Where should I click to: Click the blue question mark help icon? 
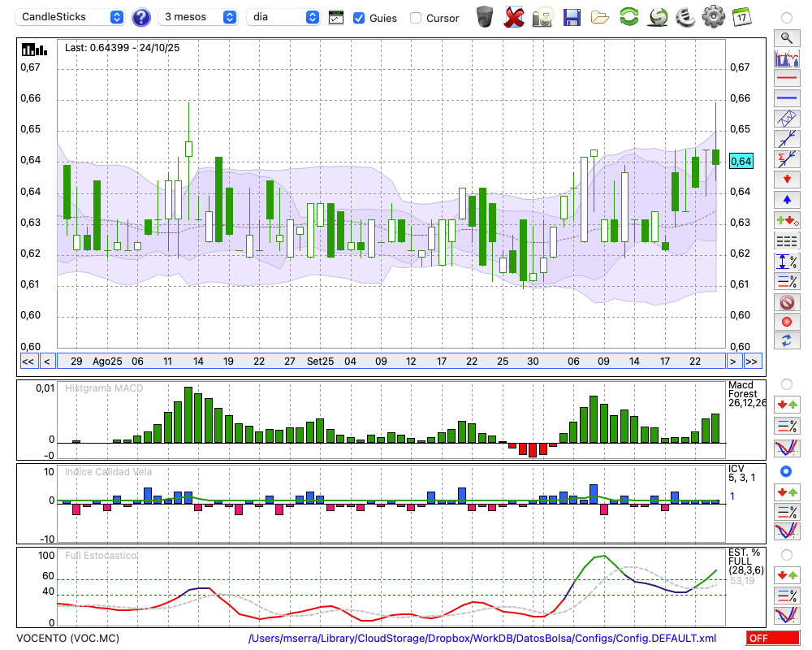point(141,17)
